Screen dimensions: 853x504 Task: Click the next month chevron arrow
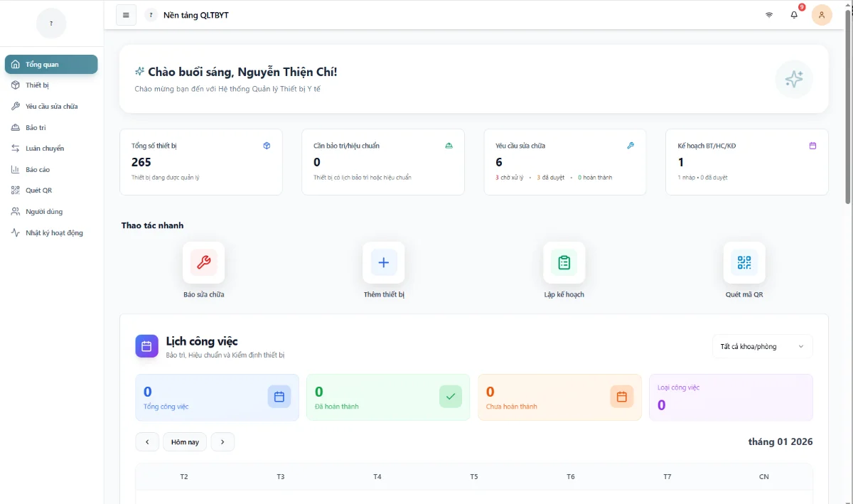click(222, 441)
